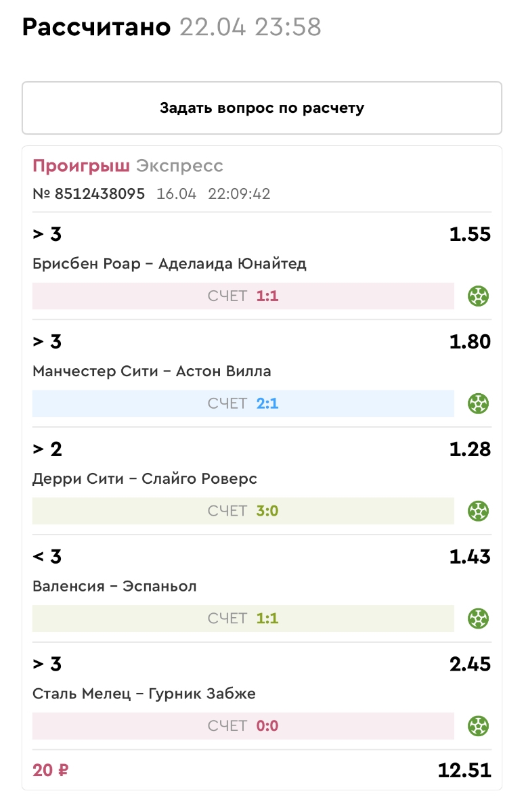Click the 0:0 score bar
The width and height of the screenshot is (524, 812).
tap(243, 726)
